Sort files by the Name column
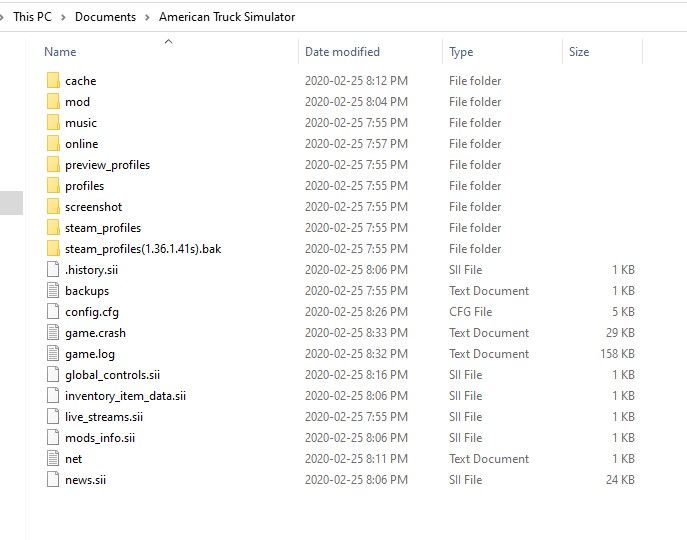 [x=60, y=52]
